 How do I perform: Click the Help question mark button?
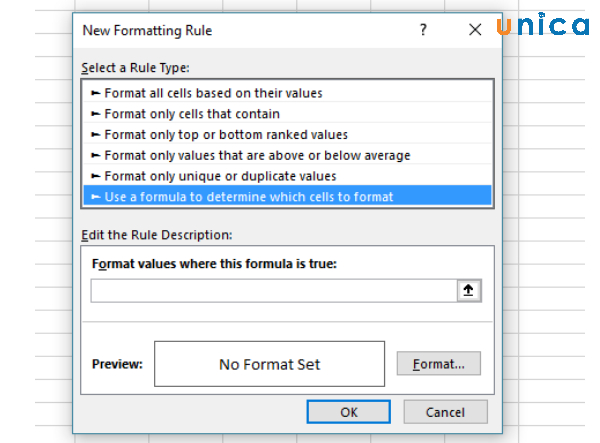point(423,30)
